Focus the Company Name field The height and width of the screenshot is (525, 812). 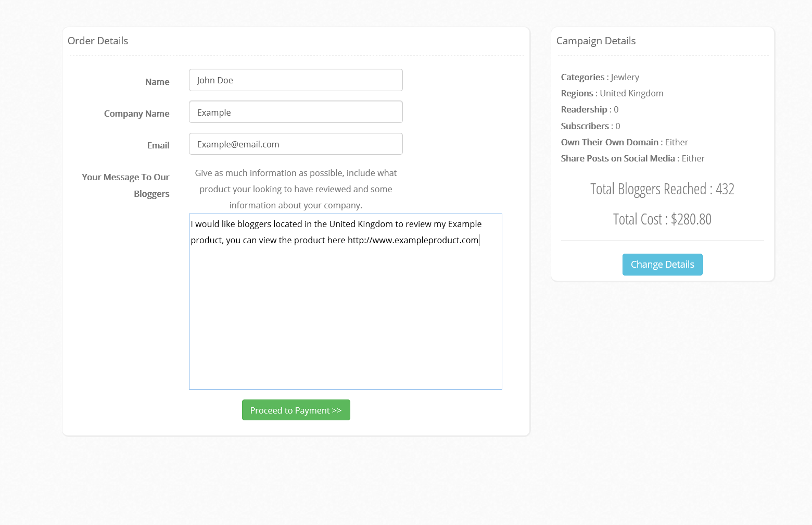click(x=296, y=112)
